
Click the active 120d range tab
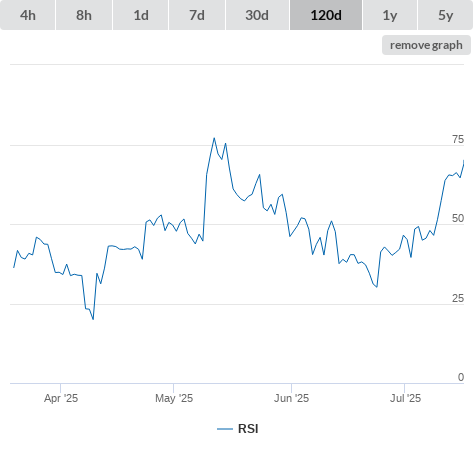coord(326,15)
